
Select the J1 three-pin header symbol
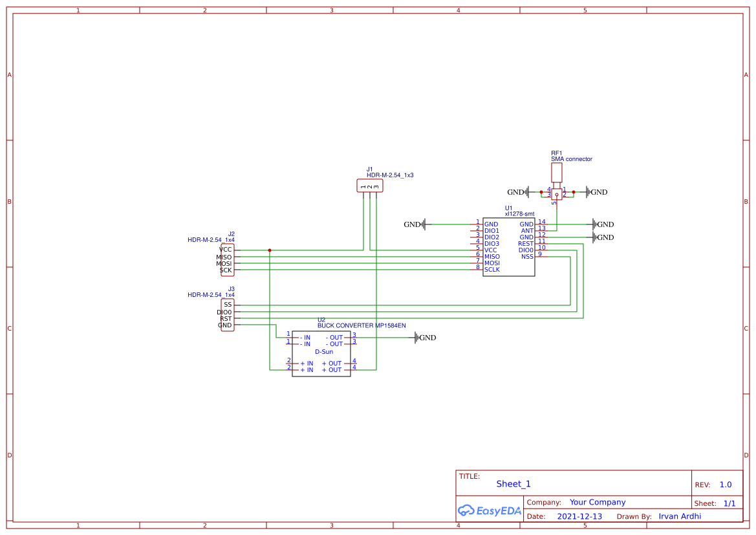tap(370, 186)
